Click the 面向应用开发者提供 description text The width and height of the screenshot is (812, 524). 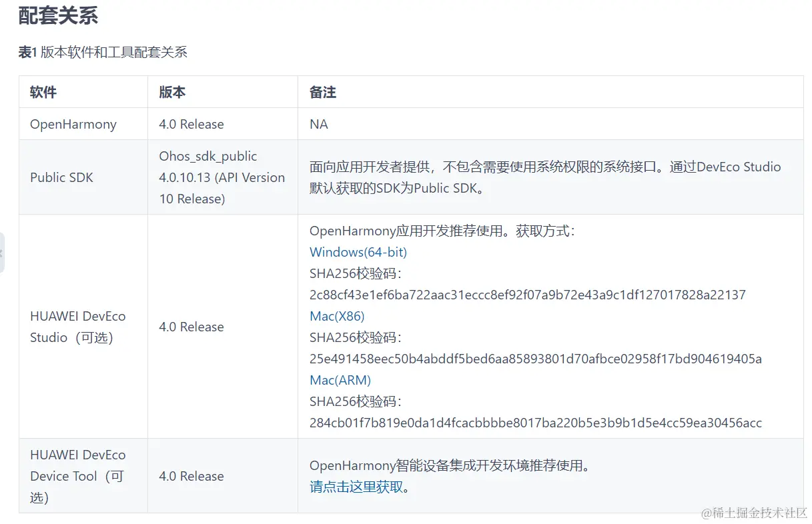545,177
